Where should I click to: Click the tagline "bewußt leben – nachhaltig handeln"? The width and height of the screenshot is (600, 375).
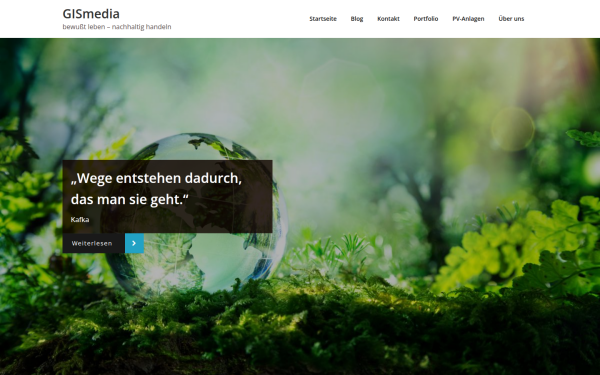pyautogui.click(x=117, y=27)
